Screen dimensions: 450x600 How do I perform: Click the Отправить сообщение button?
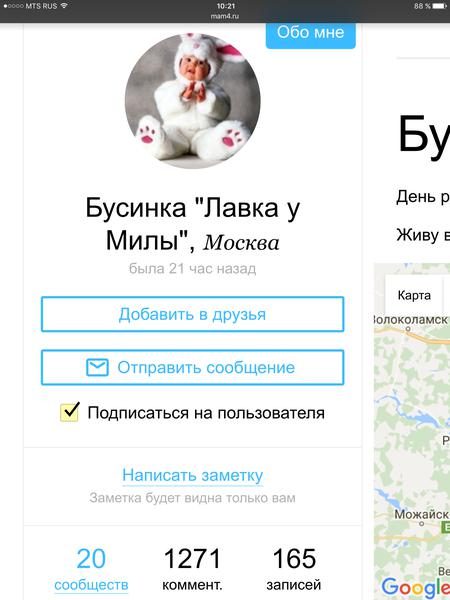[192, 367]
